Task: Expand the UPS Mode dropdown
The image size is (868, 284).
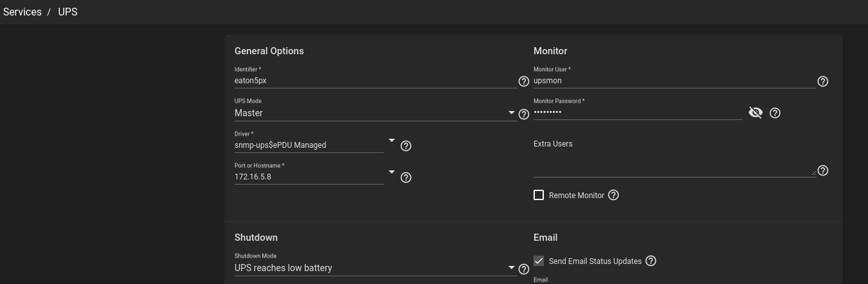Action: coord(512,112)
